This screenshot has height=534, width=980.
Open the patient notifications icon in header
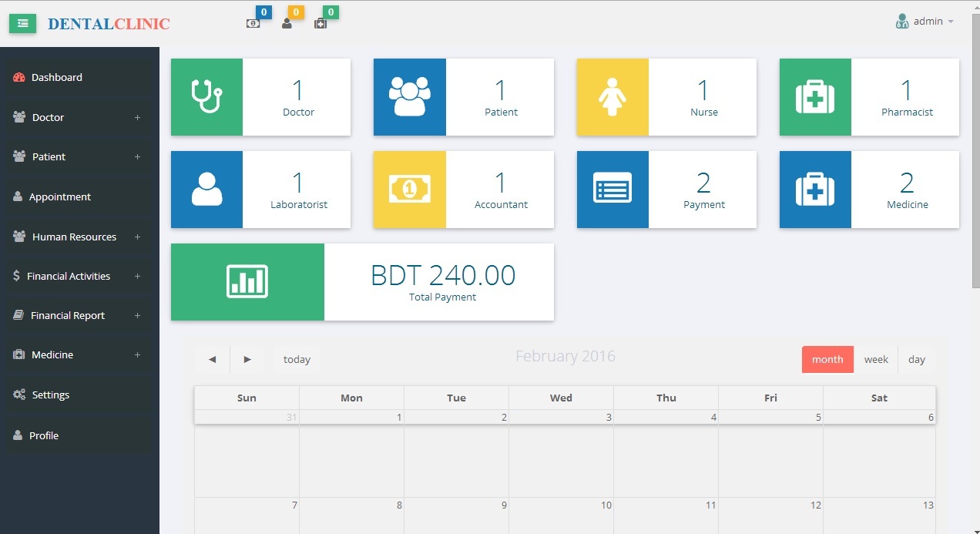[x=287, y=23]
